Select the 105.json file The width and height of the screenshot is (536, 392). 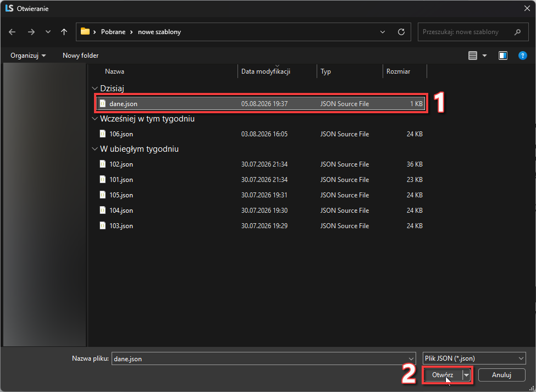[261, 195]
